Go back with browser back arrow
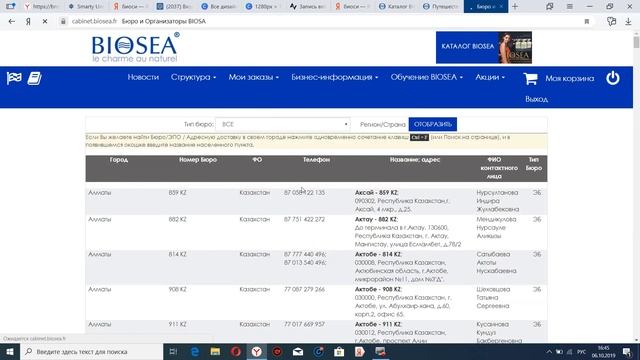 (x=11, y=21)
